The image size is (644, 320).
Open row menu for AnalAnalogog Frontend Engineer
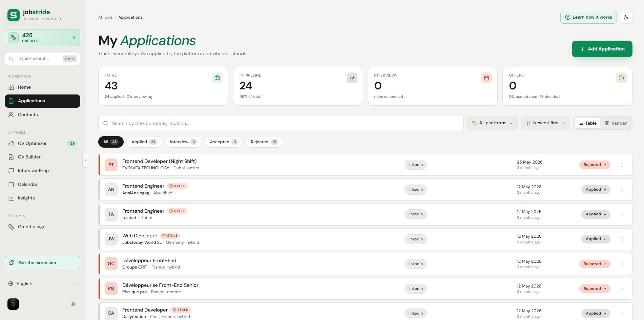click(622, 190)
